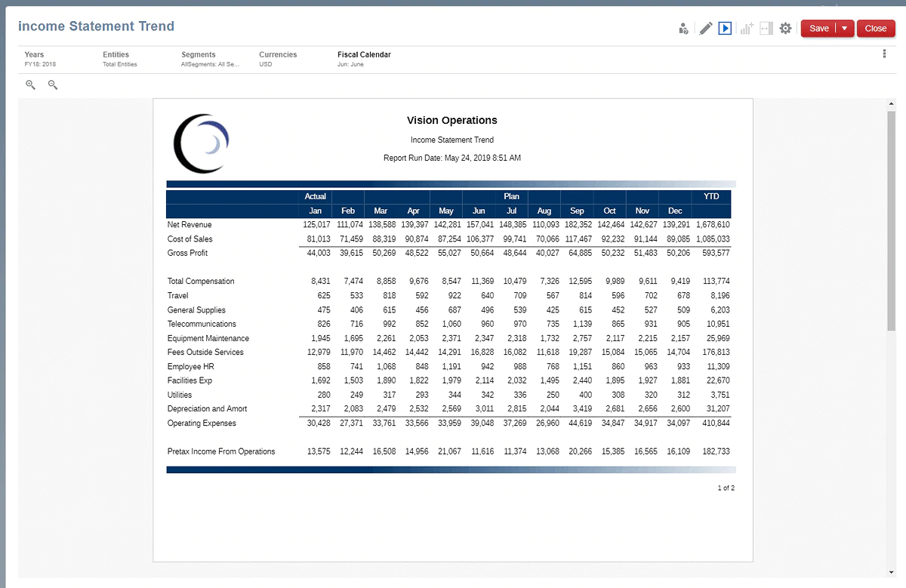Screen dimensions: 906x588
Task: Click the pencil edit report icon
Action: (705, 29)
